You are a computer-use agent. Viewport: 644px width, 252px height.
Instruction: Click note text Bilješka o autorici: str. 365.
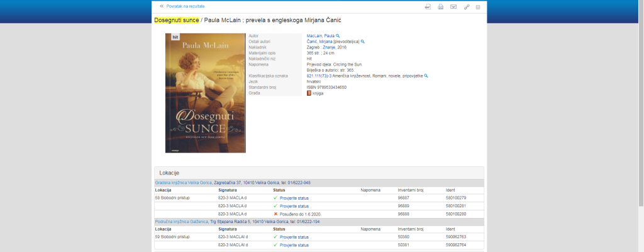coord(330,70)
